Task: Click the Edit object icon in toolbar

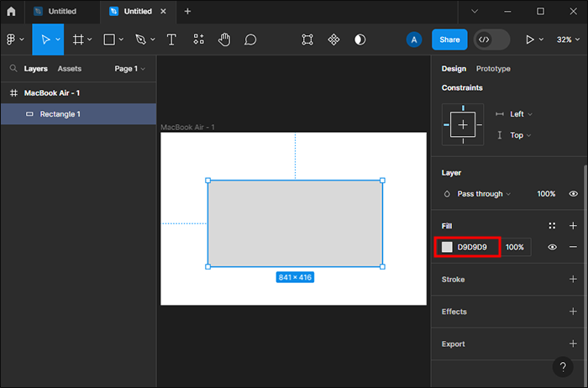Action: [x=307, y=39]
